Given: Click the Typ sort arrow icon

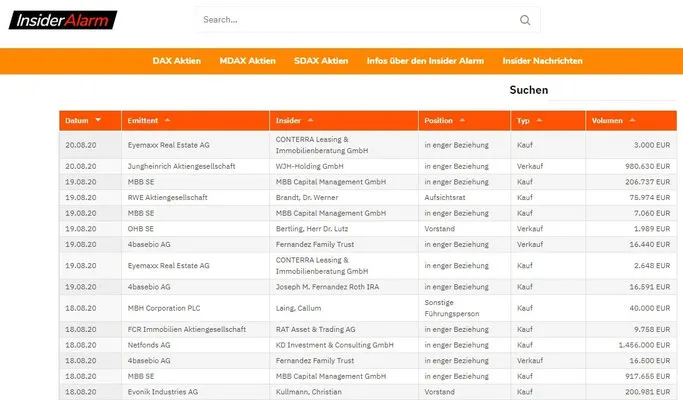Looking at the screenshot, I should pyautogui.click(x=539, y=120).
